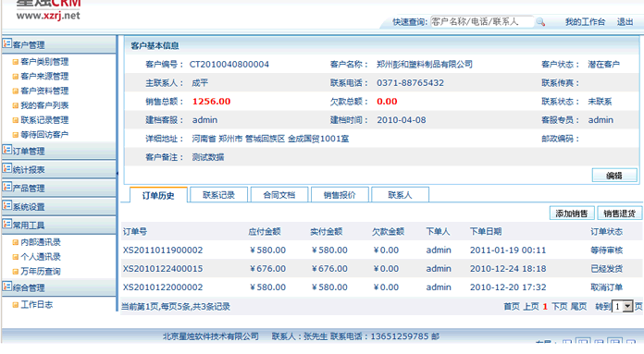Expand the 统计报表 menu header
Image resolution: width=644 pixels, height=354 pixels.
pos(58,169)
